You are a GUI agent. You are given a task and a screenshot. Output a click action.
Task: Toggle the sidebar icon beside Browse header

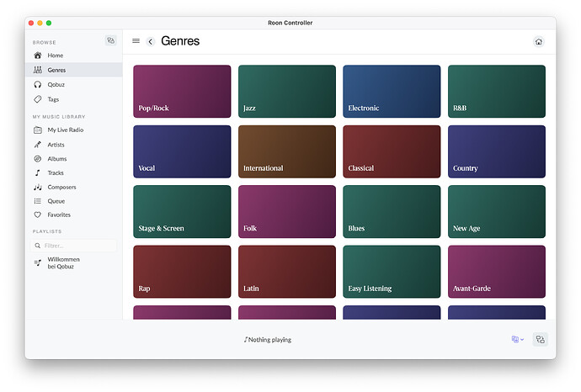tap(110, 40)
